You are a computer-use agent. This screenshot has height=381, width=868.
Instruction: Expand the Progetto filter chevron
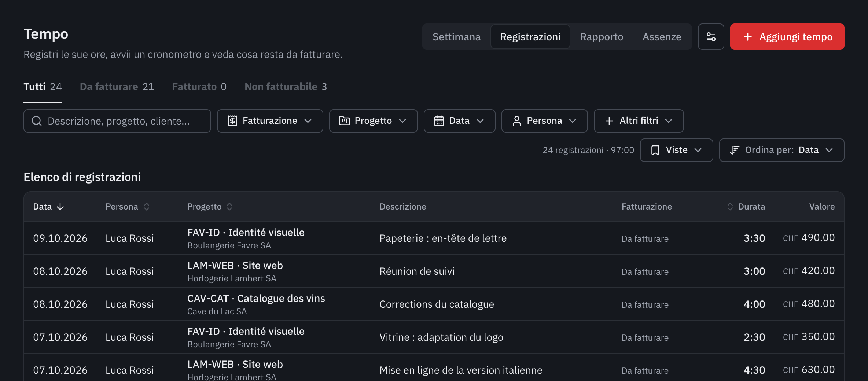[x=402, y=121]
